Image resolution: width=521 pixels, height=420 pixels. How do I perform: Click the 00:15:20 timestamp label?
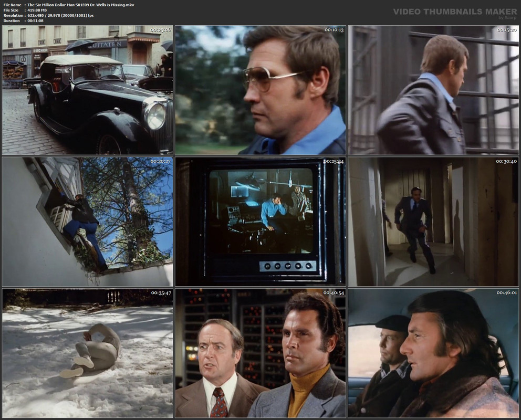507,30
